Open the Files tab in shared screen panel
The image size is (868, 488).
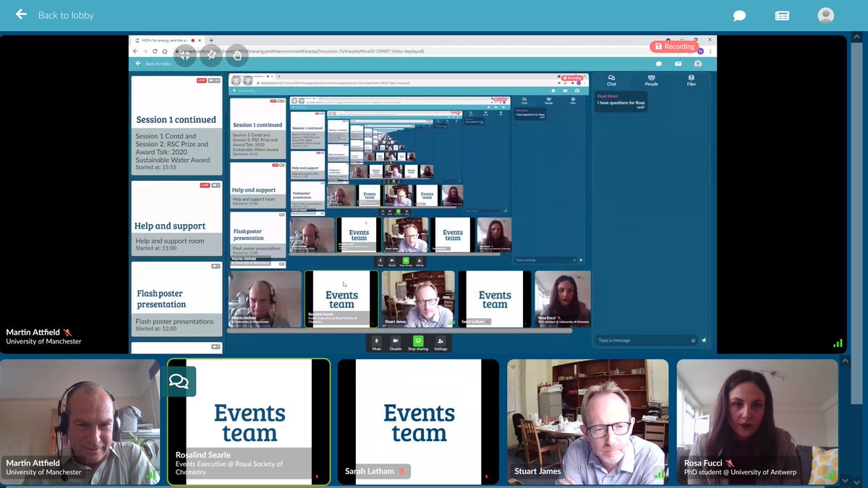pyautogui.click(x=691, y=80)
